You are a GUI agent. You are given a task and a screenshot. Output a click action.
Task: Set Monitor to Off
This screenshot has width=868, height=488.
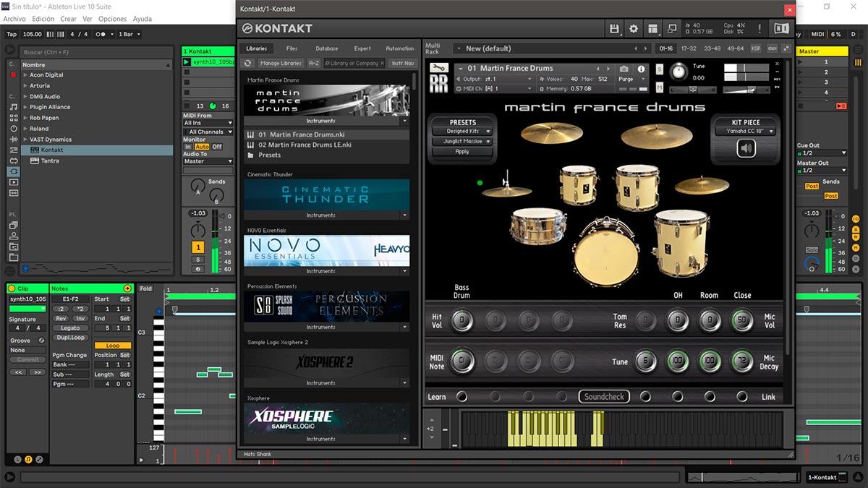pos(216,147)
